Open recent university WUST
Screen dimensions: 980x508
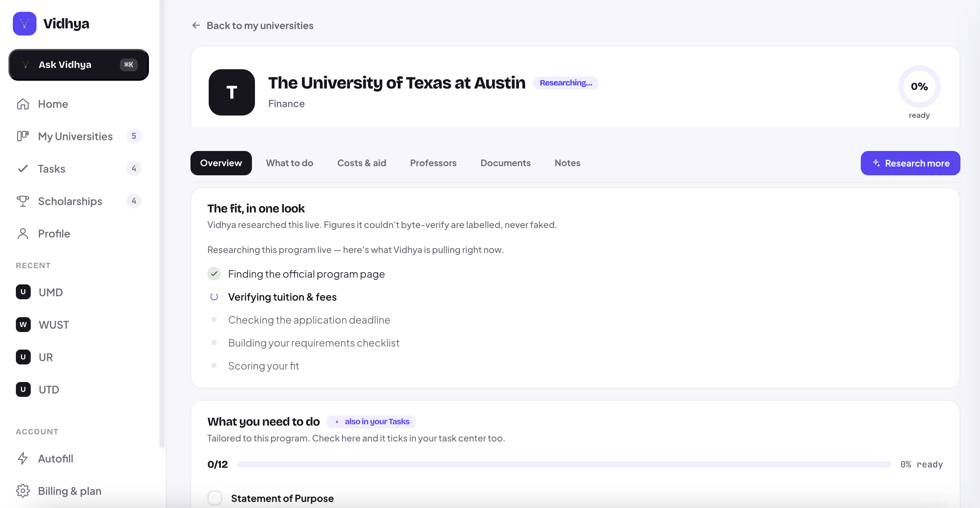coord(79,325)
